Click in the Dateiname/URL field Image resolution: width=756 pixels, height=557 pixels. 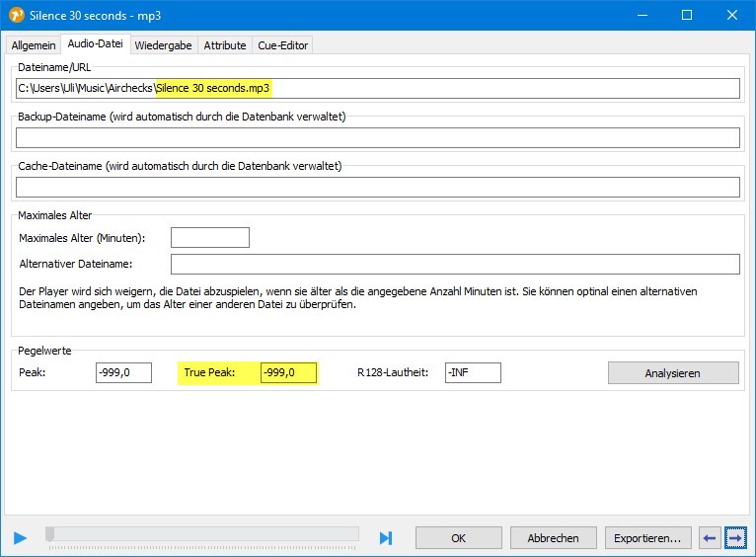point(378,88)
